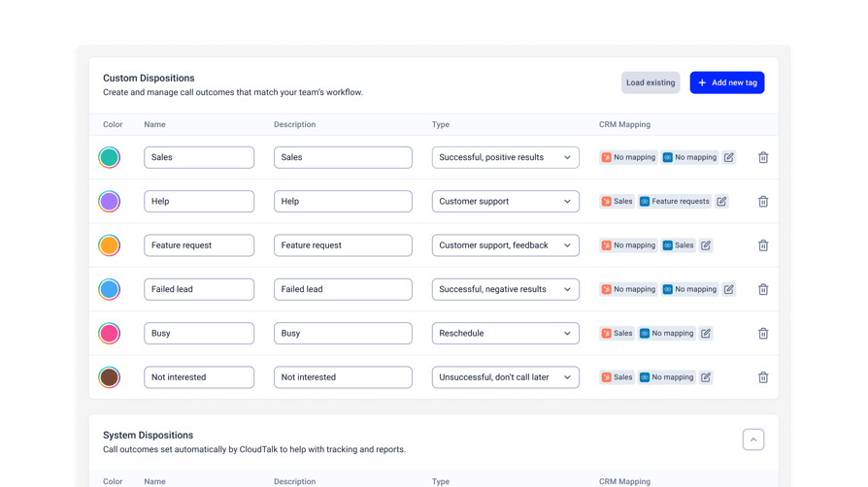Edit CRM mapping for Not interested row

pyautogui.click(x=706, y=377)
